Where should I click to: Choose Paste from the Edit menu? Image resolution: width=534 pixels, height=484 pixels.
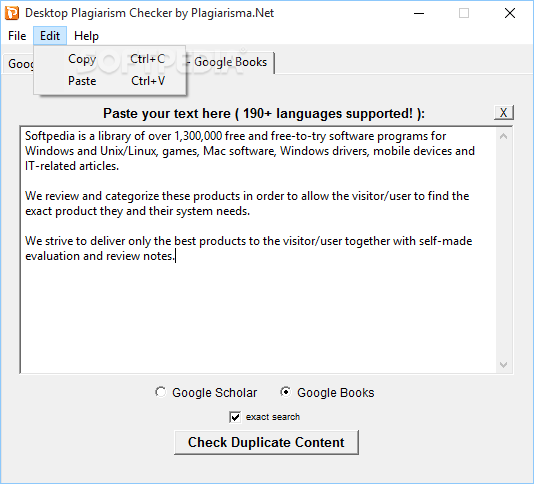110,81
